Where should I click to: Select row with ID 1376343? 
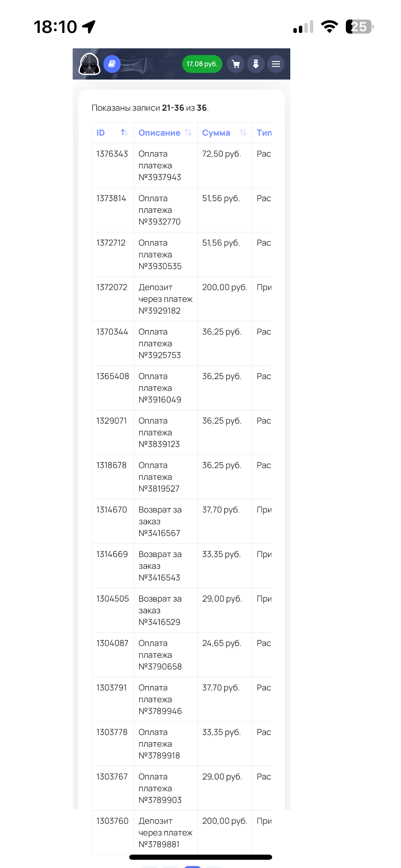[x=112, y=154]
